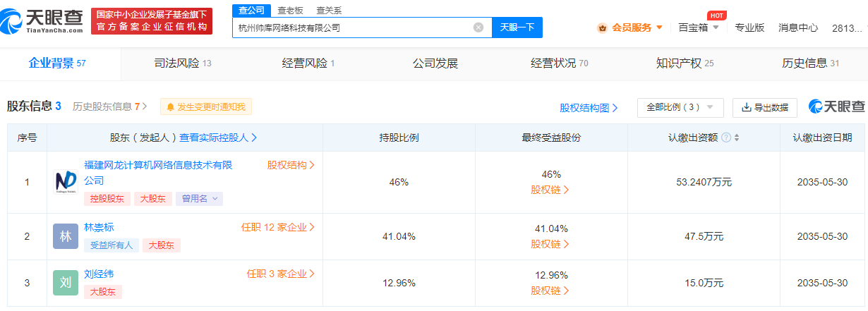
Task: Open the 经营风险 tab
Action: (x=308, y=63)
